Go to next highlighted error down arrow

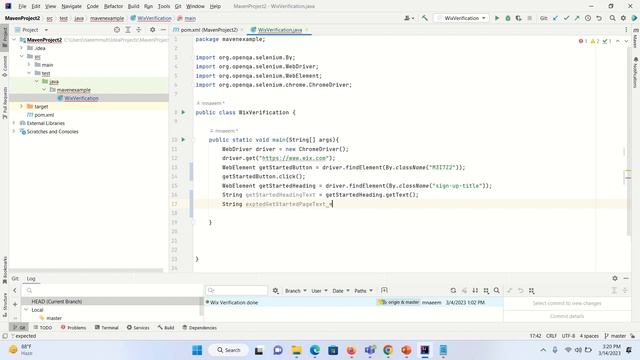[x=626, y=41]
